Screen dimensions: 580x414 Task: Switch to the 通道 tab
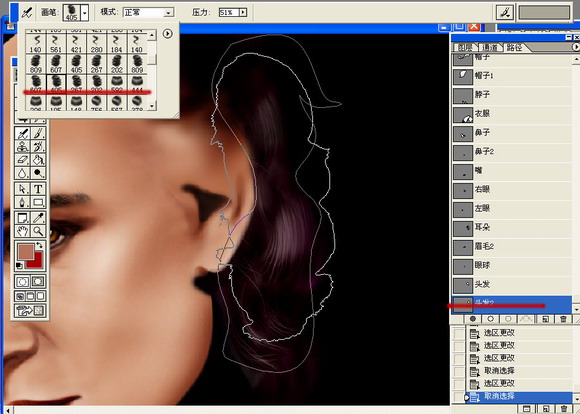489,47
